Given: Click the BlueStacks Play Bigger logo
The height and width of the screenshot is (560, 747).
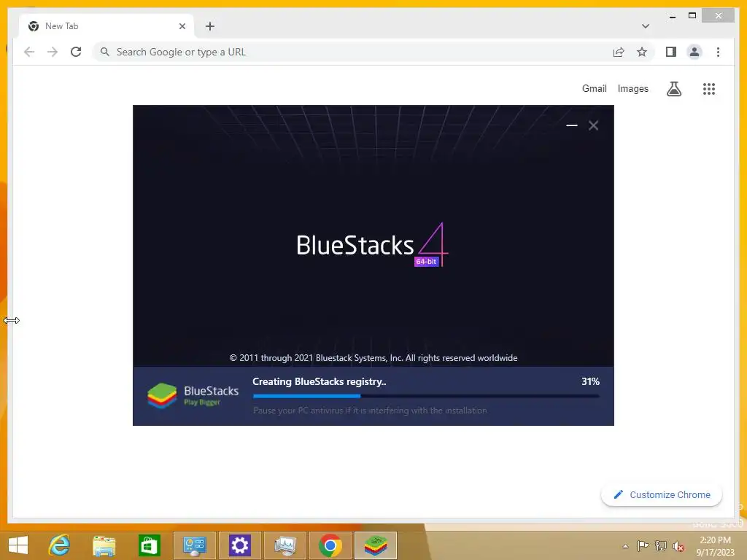Looking at the screenshot, I should pos(193,396).
